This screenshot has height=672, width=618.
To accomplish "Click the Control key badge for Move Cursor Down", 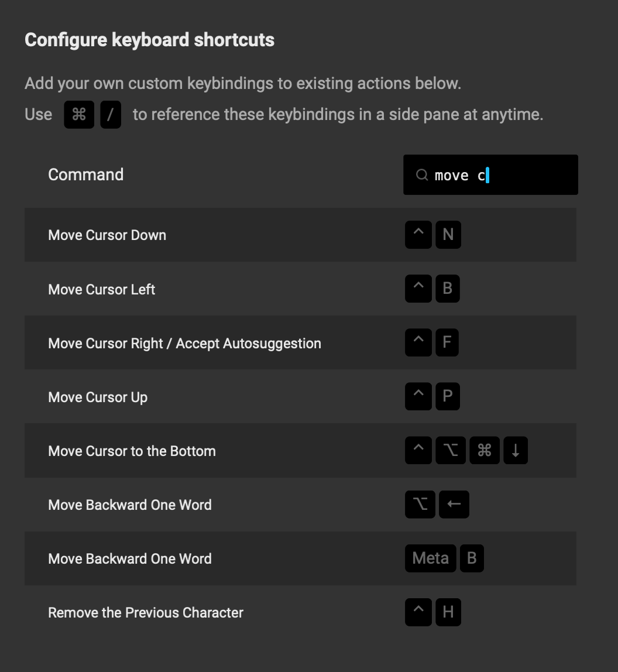I will pos(418,234).
